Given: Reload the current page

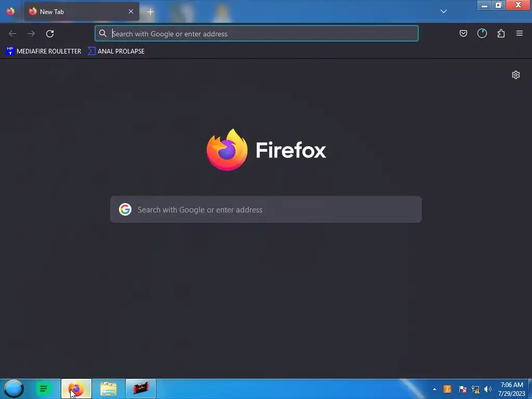Looking at the screenshot, I should [x=50, y=34].
